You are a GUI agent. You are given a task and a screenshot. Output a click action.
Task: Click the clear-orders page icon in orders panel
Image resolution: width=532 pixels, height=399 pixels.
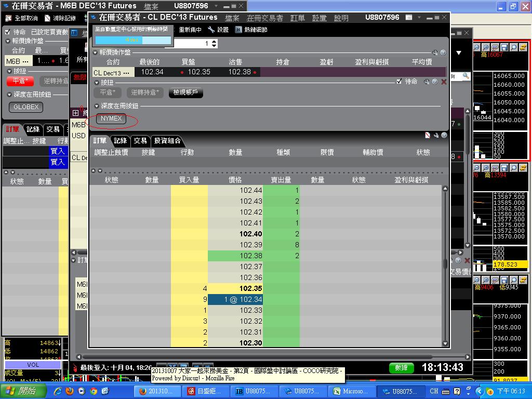428,136
